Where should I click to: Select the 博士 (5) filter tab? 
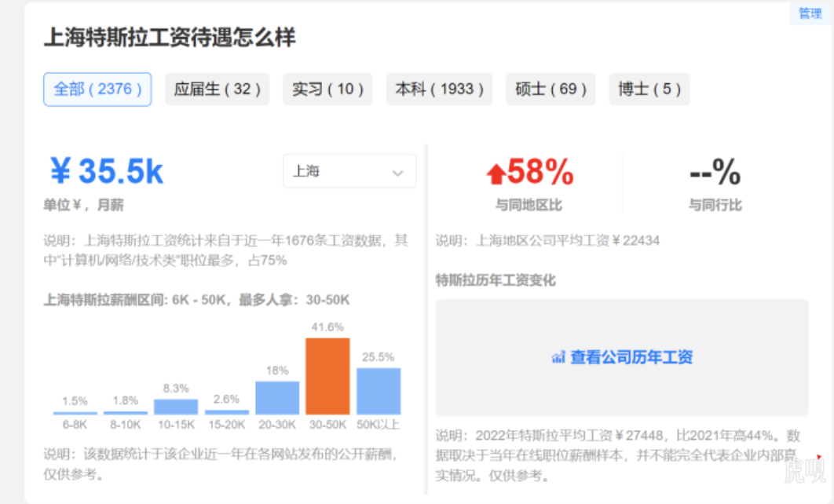(x=649, y=89)
